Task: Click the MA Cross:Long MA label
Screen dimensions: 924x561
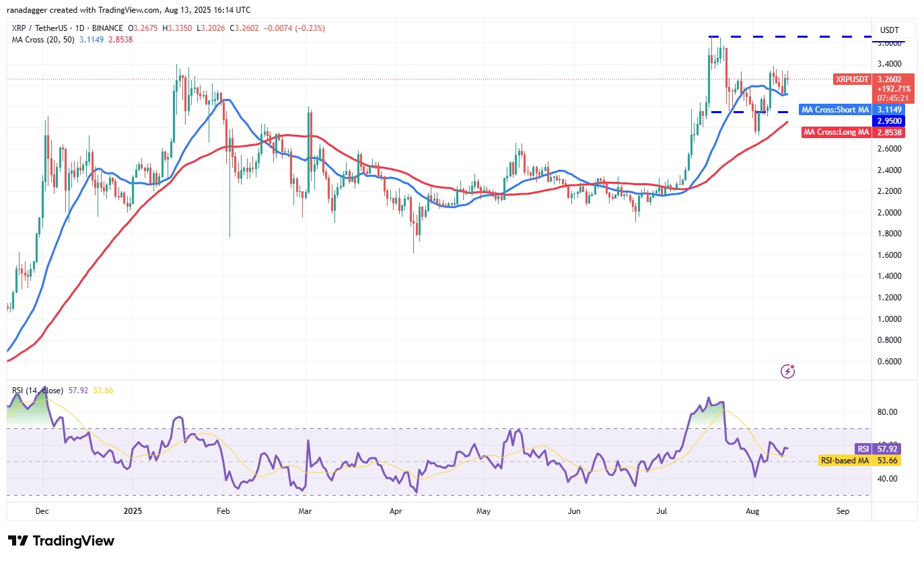Action: click(837, 132)
